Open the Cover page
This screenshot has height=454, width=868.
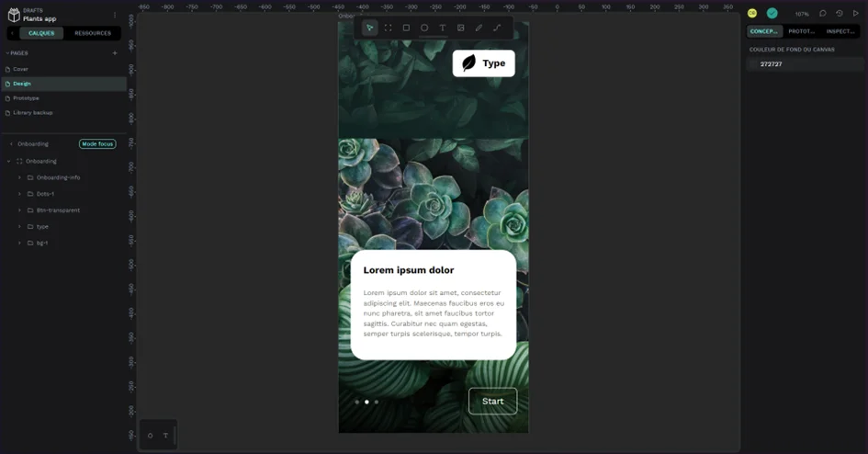pyautogui.click(x=20, y=69)
